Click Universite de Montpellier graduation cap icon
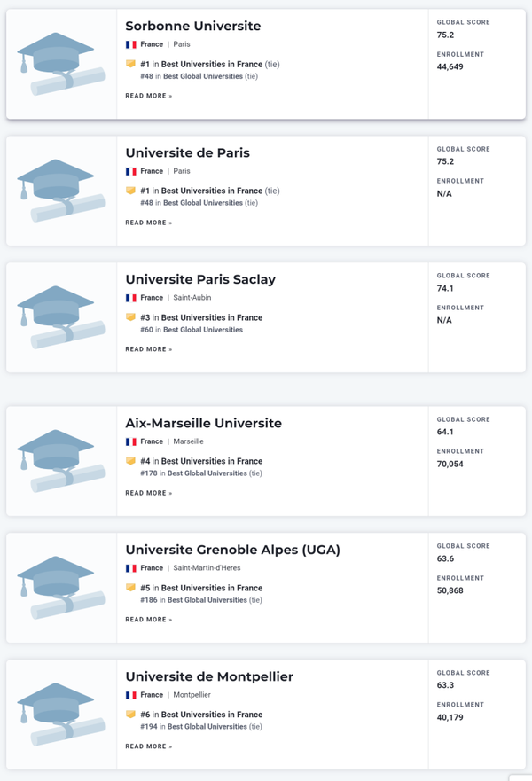532x781 pixels. pyautogui.click(x=61, y=715)
